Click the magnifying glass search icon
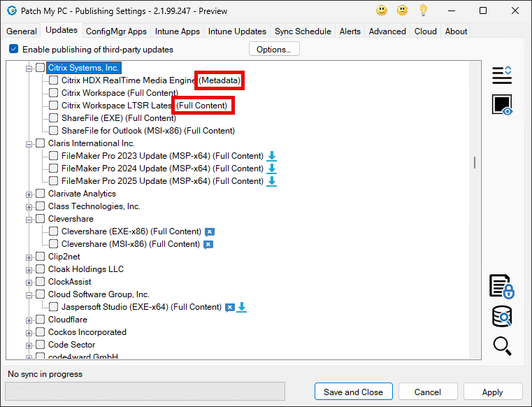This screenshot has height=407, width=532. point(502,346)
